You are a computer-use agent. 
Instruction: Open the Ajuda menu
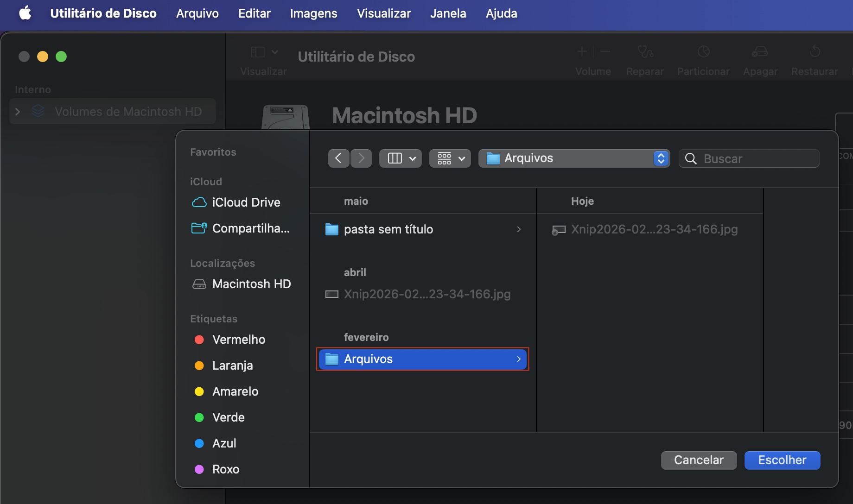[502, 13]
